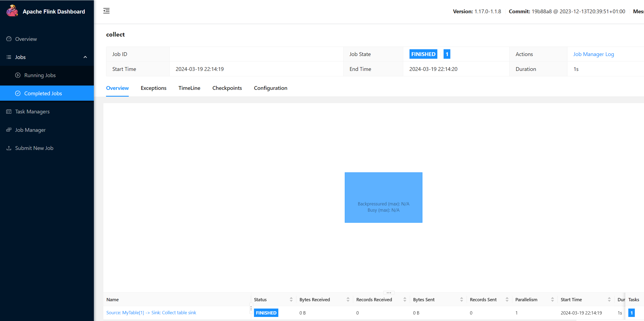
Task: Click the Completed Jobs check-circle icon
Action: (x=18, y=93)
